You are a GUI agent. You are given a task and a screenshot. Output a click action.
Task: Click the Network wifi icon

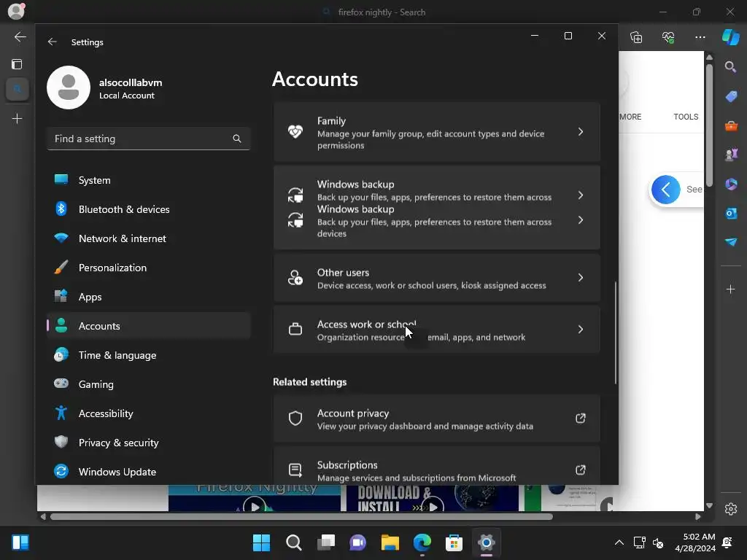pyautogui.click(x=61, y=238)
